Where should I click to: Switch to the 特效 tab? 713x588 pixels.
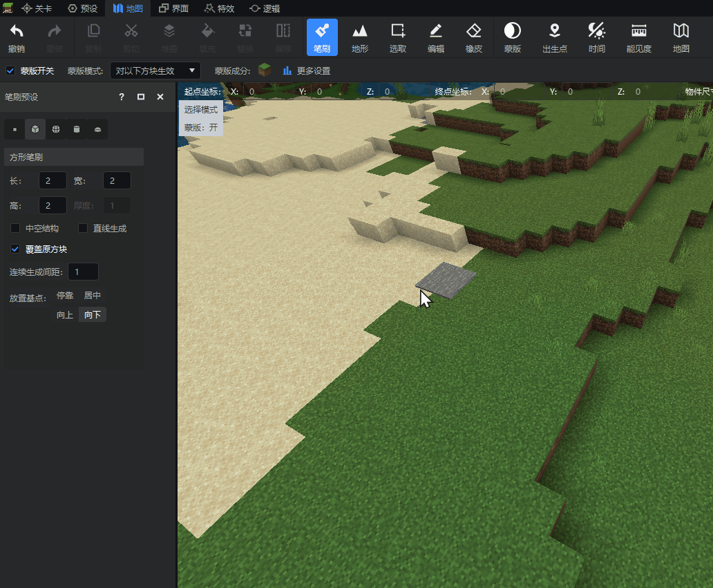(219, 9)
